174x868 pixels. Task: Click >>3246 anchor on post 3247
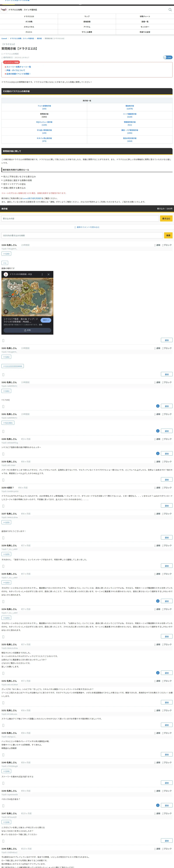6,822
